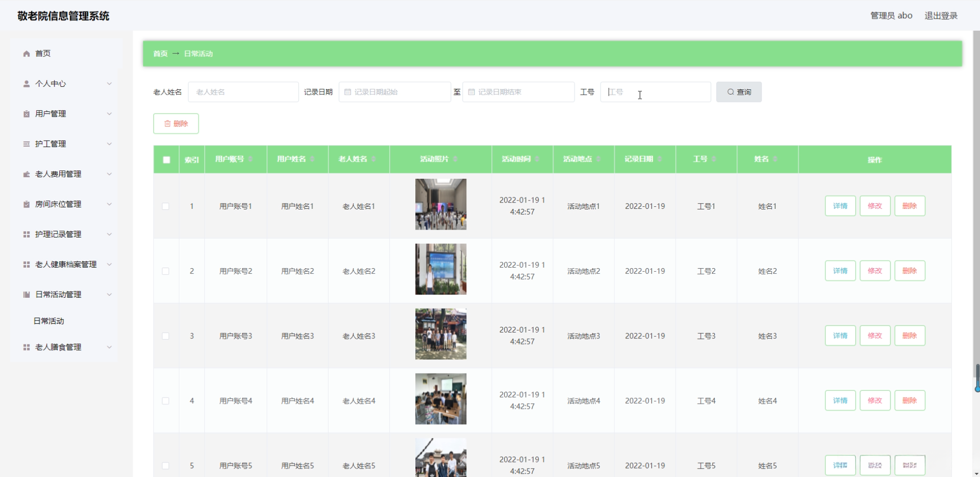
Task: Toggle the select-all checkbox in table header
Action: click(166, 160)
